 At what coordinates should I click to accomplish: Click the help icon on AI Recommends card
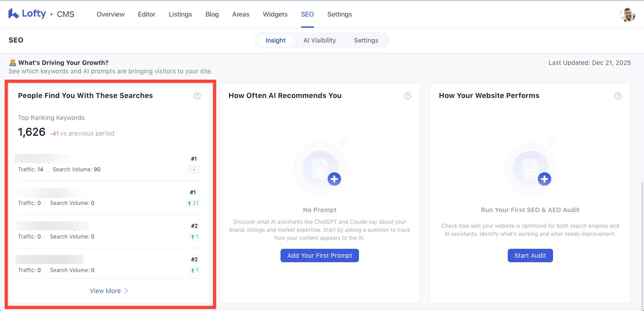tap(407, 96)
